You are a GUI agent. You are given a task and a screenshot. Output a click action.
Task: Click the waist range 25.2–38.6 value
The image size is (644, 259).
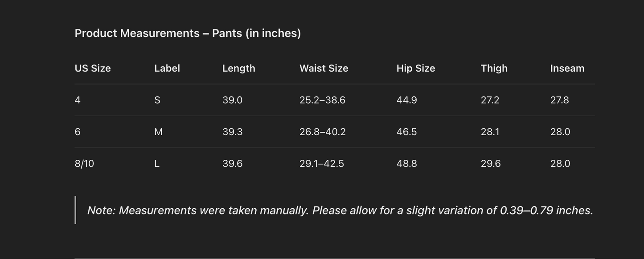[323, 100]
